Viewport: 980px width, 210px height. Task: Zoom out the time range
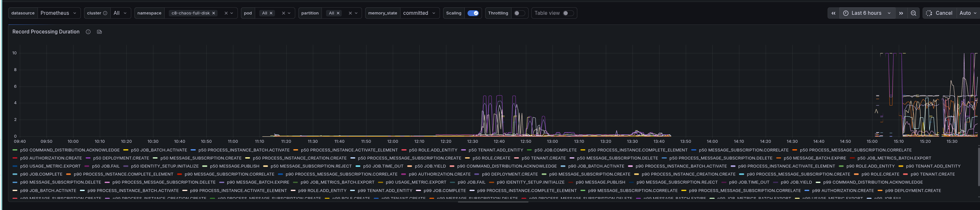click(x=913, y=13)
